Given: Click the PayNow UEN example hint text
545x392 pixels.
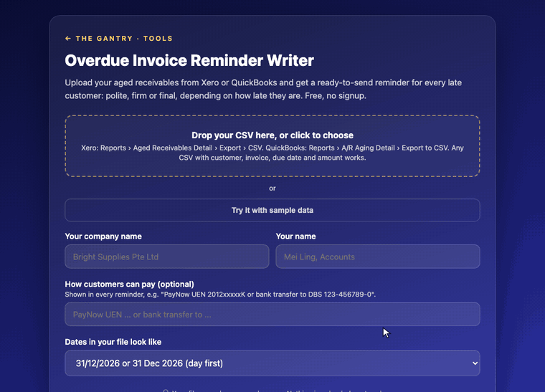Looking at the screenshot, I should coord(220,295).
